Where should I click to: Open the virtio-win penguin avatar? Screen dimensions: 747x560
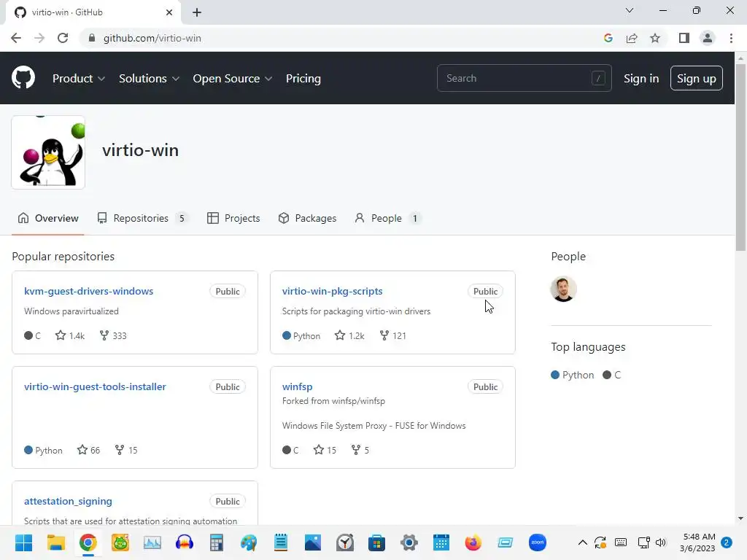pyautogui.click(x=48, y=152)
